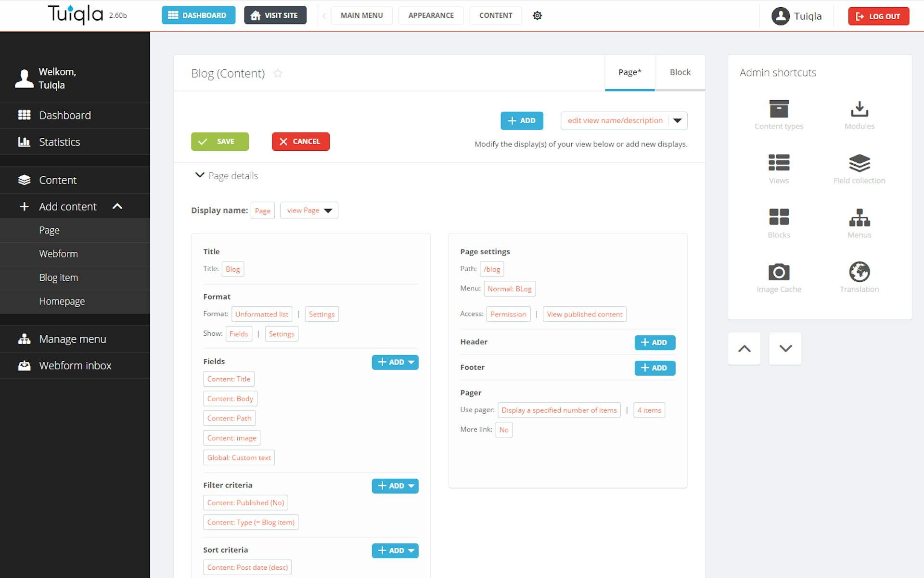Screen dimensions: 924x578
Task: Click the VISIT SITE button
Action: (275, 15)
